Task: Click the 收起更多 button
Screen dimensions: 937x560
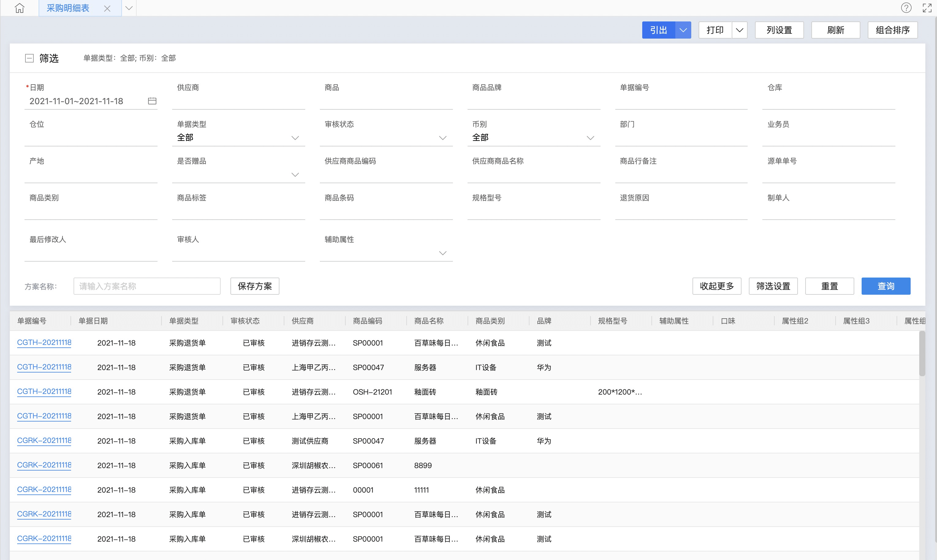Action: tap(716, 286)
